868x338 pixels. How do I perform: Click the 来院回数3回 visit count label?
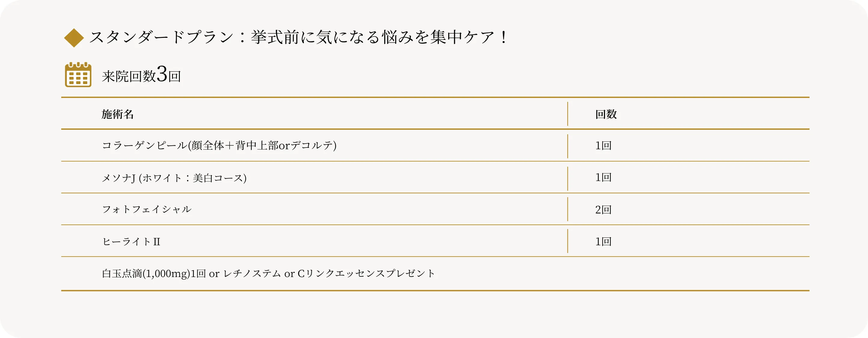(142, 75)
